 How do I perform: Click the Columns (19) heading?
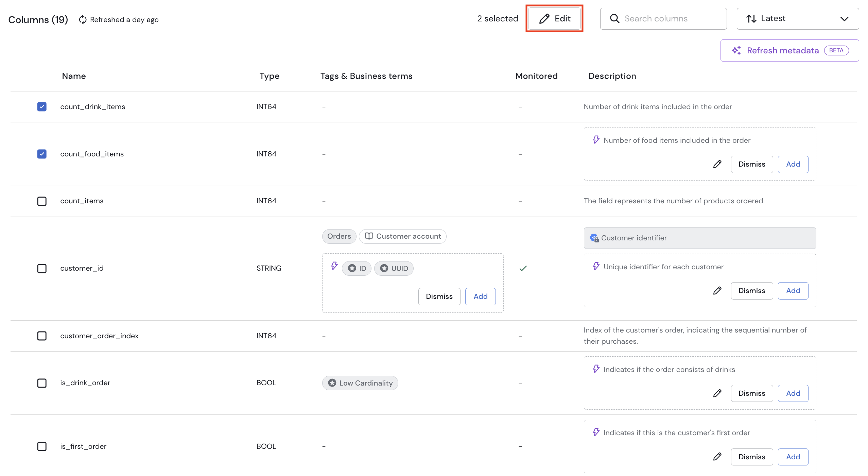coord(38,20)
